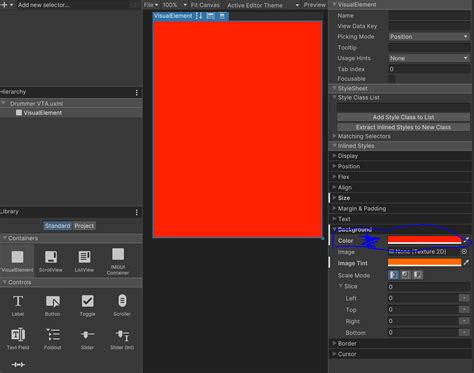Screen dimensions: 474x373
Task: Click Image Tint eyedropper icon
Action: click(466, 263)
